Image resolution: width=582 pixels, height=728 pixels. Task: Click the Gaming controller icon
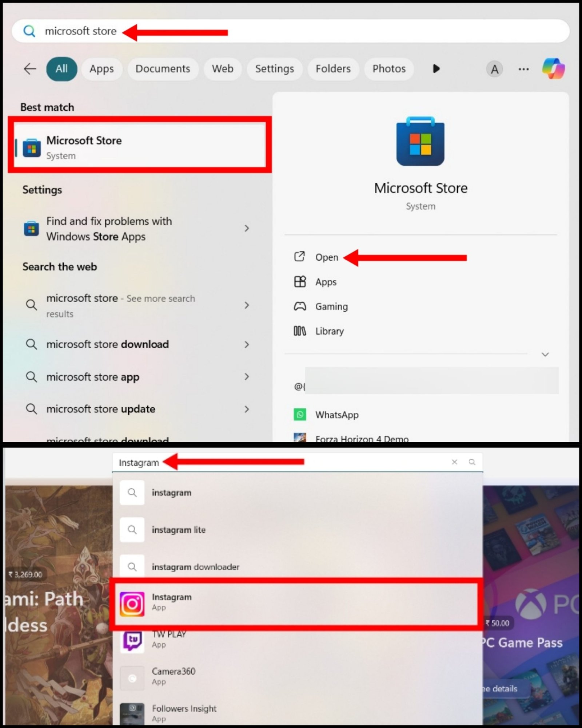click(x=300, y=306)
